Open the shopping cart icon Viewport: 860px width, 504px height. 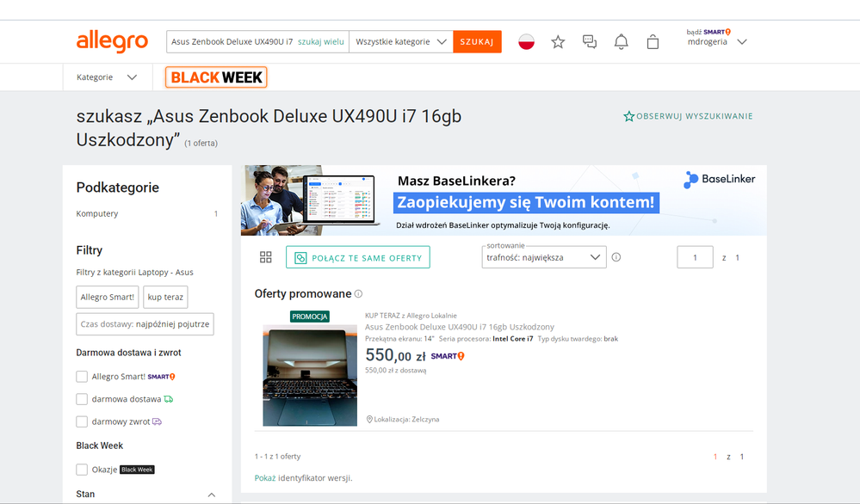(653, 41)
